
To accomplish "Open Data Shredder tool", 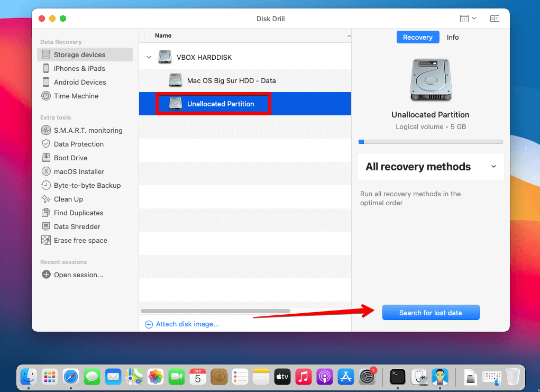I will pos(77,226).
